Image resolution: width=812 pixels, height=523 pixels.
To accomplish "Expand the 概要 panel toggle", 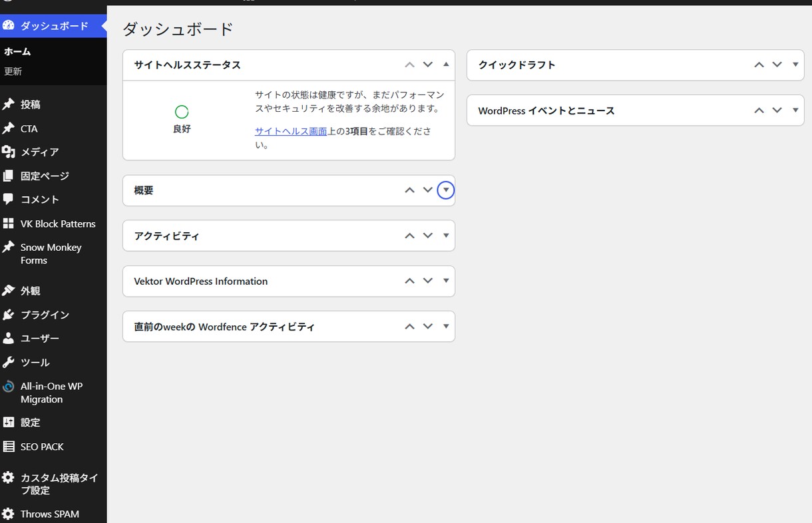I will [446, 190].
